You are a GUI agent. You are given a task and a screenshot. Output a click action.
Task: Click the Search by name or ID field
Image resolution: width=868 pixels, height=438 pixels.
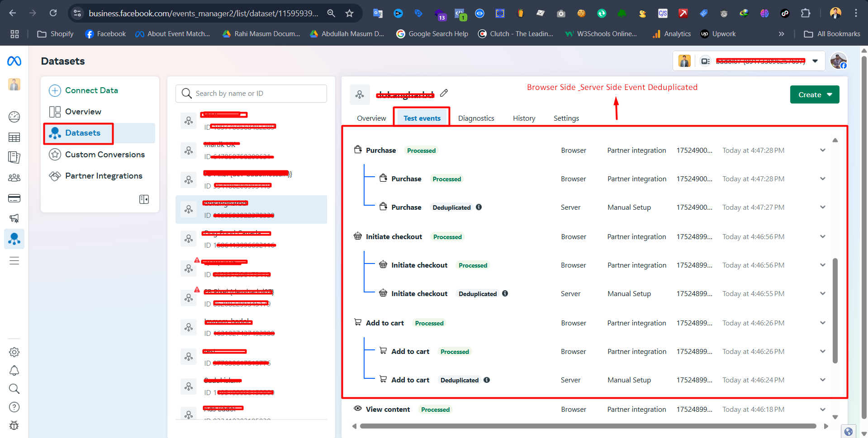click(x=258, y=94)
